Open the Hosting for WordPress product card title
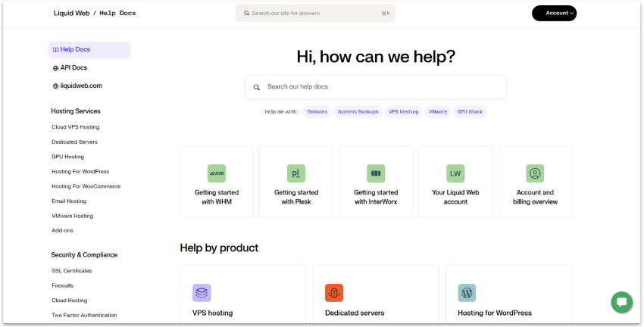 pyautogui.click(x=495, y=313)
